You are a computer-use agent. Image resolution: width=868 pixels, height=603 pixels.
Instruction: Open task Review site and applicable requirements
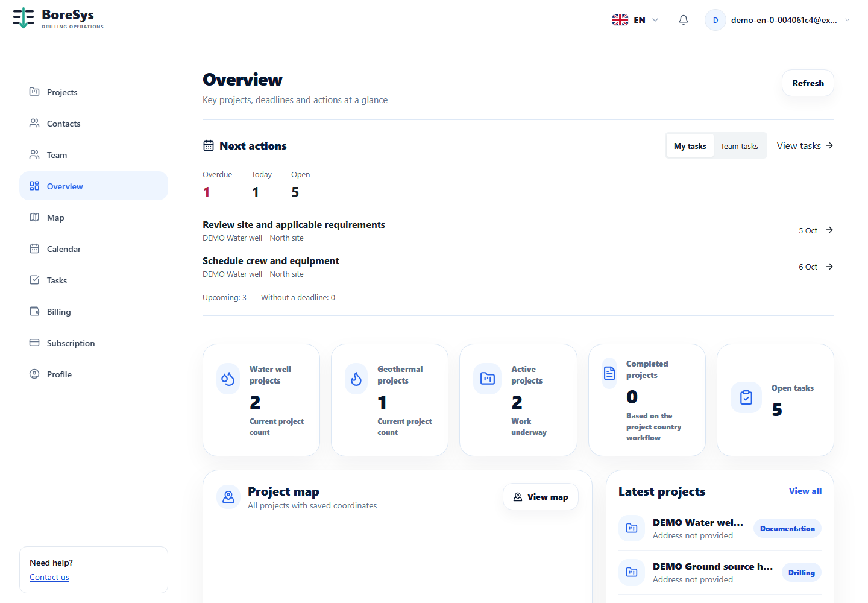(x=294, y=224)
